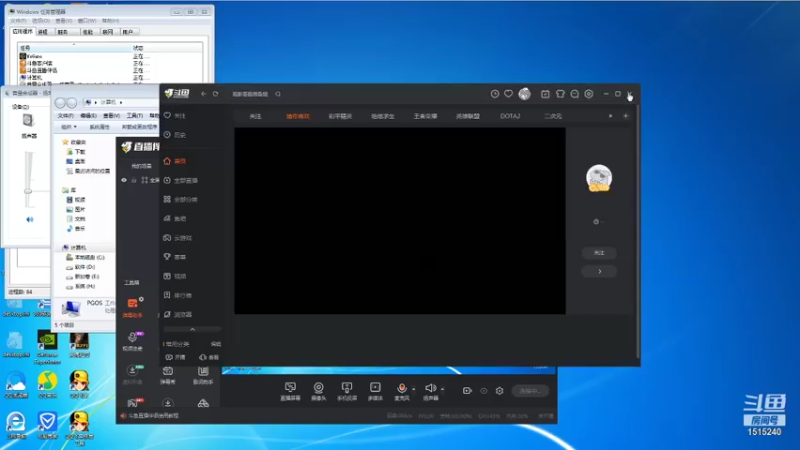The width and height of the screenshot is (800, 450).
Task: Open 客服 support link at Douyu sidebar bottom
Action: click(x=209, y=357)
